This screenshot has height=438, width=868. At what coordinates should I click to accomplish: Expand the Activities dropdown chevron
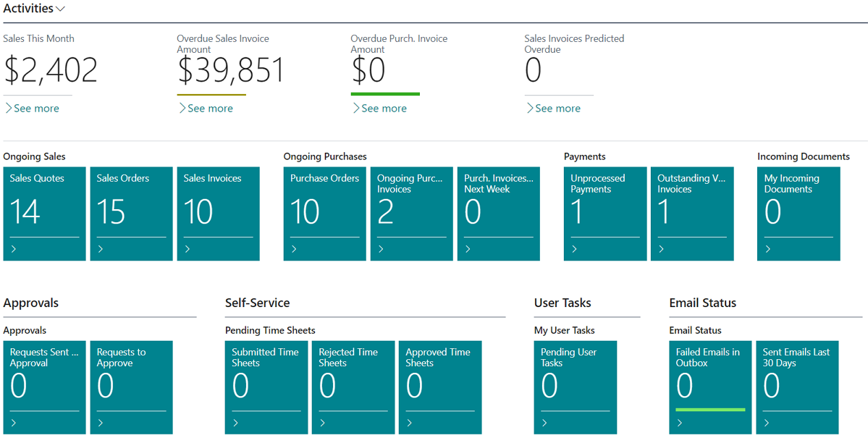click(60, 9)
